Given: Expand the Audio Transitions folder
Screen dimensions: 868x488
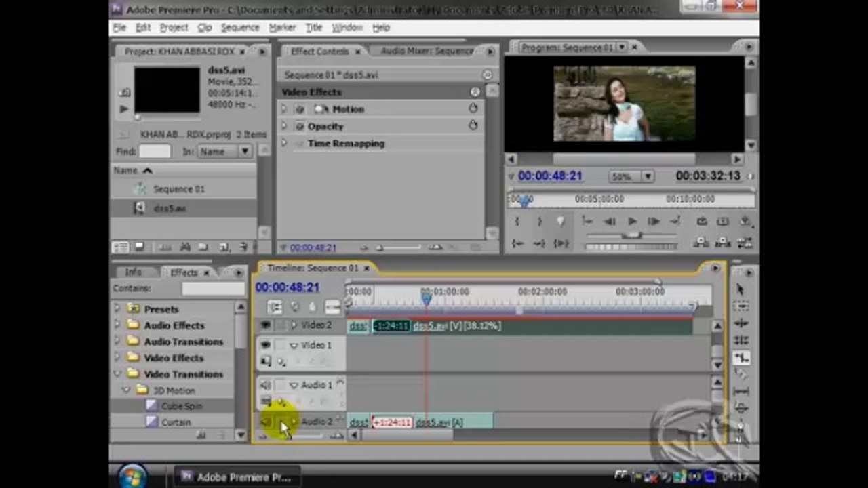Looking at the screenshot, I should click(x=117, y=342).
